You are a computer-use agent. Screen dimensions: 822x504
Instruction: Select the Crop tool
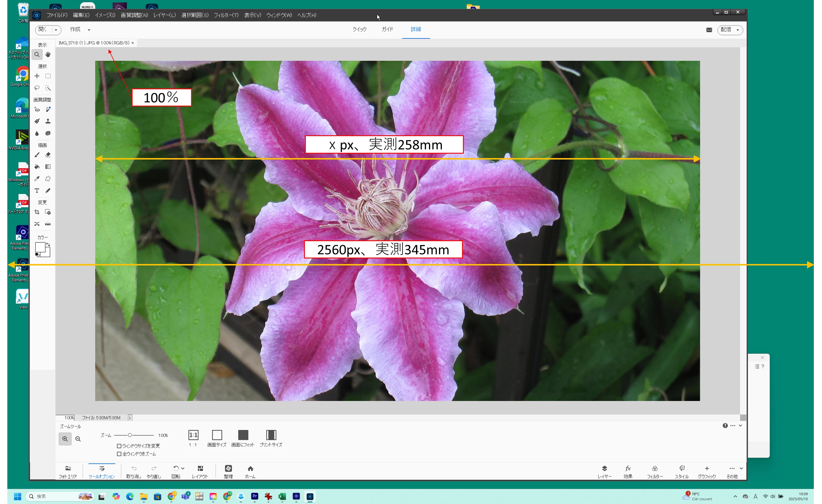(x=37, y=212)
